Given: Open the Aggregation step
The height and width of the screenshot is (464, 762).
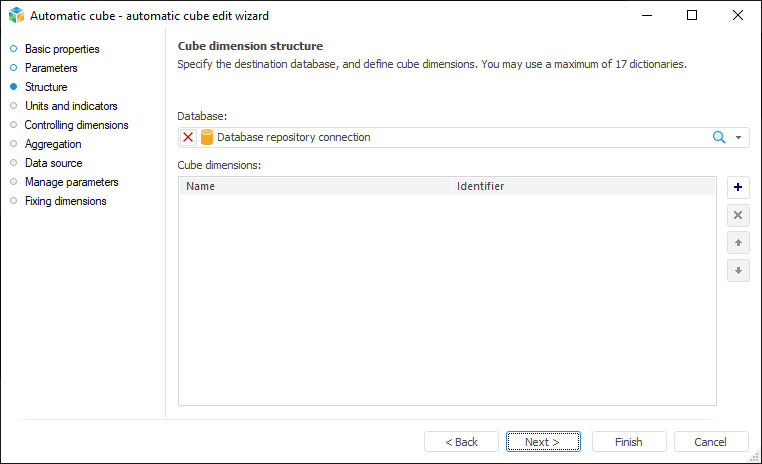Looking at the screenshot, I should pos(53,144).
